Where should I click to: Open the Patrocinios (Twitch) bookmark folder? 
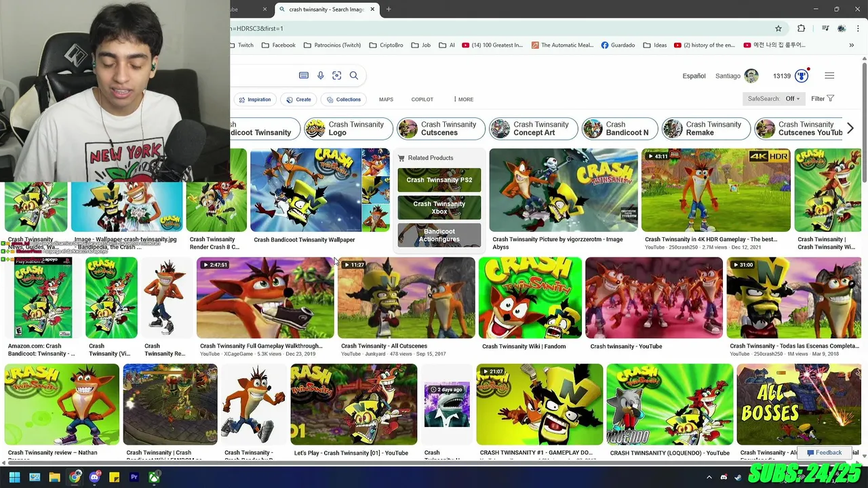click(332, 45)
